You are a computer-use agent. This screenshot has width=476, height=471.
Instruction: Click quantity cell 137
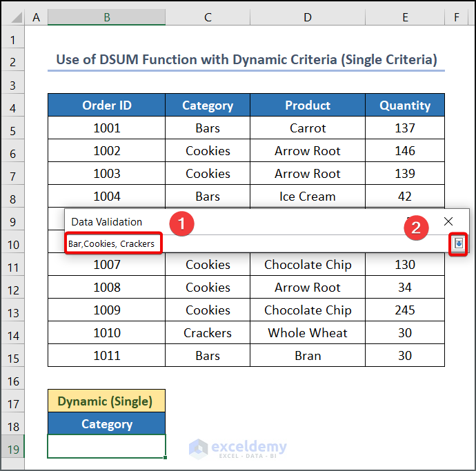coord(405,128)
